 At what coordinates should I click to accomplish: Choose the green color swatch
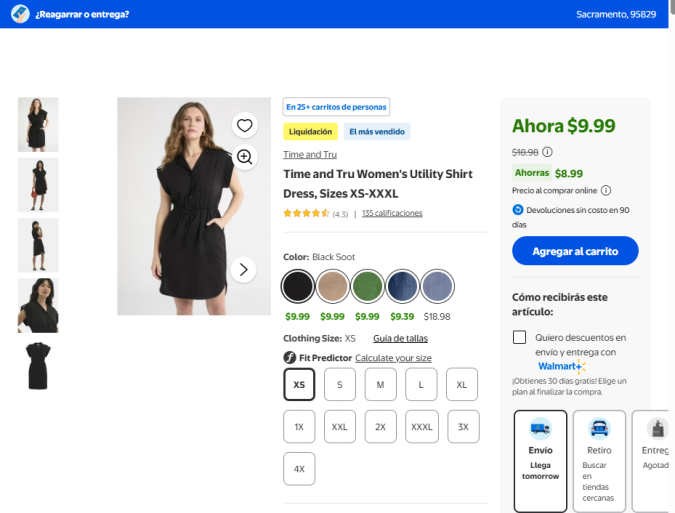click(367, 286)
